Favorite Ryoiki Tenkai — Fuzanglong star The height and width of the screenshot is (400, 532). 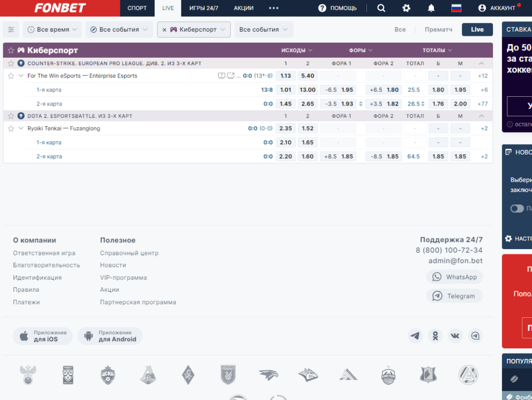pyautogui.click(x=11, y=128)
